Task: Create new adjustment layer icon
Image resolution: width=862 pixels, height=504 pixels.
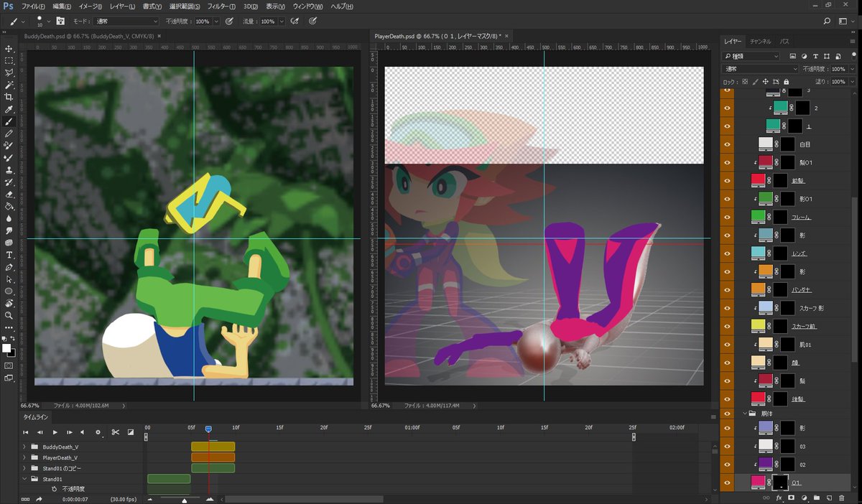Action: (x=805, y=498)
